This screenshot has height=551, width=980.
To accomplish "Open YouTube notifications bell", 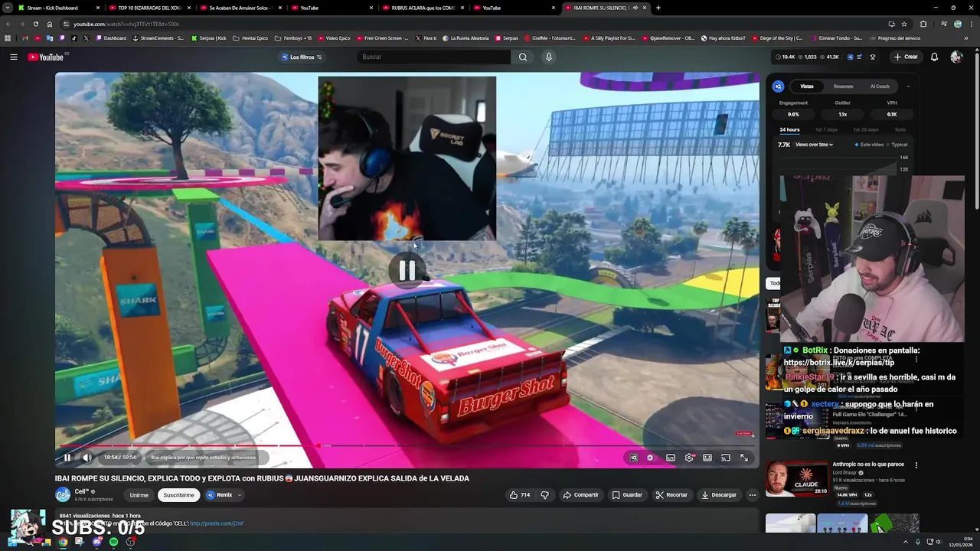I will [x=934, y=57].
